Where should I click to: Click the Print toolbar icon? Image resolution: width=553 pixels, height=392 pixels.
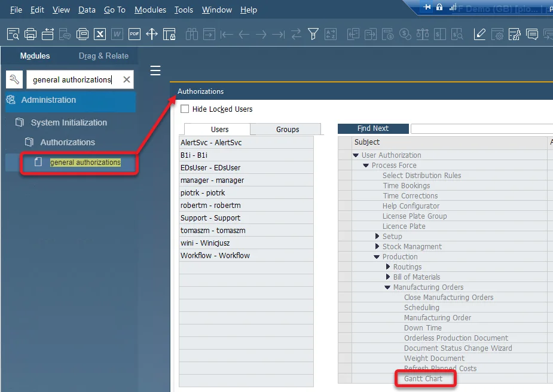tap(30, 34)
